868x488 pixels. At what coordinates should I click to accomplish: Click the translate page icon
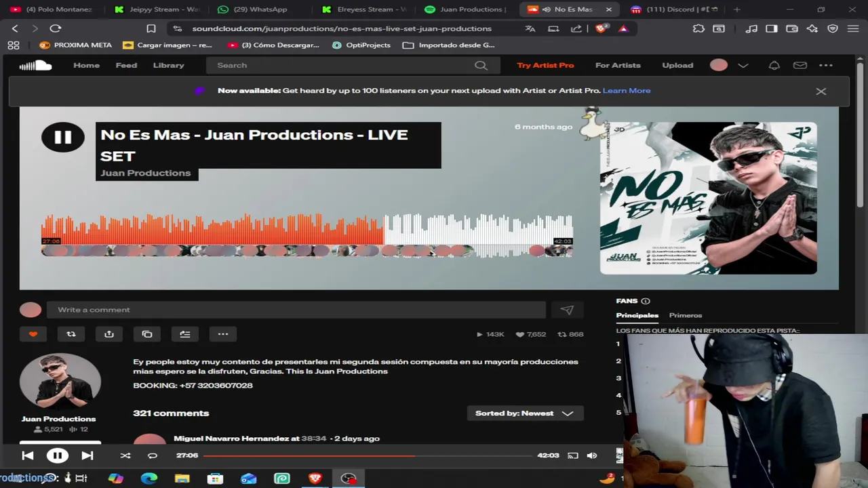pos(530,28)
